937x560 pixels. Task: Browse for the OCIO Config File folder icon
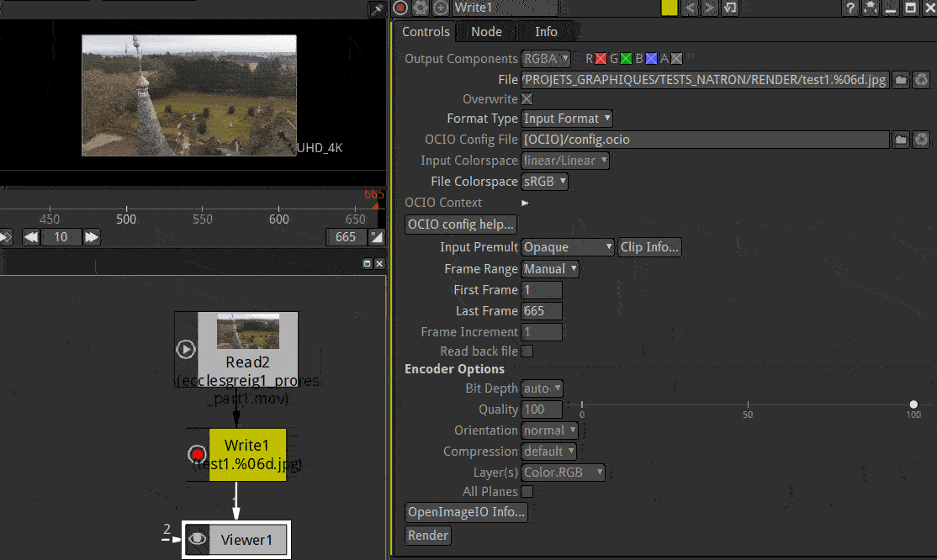pos(901,140)
